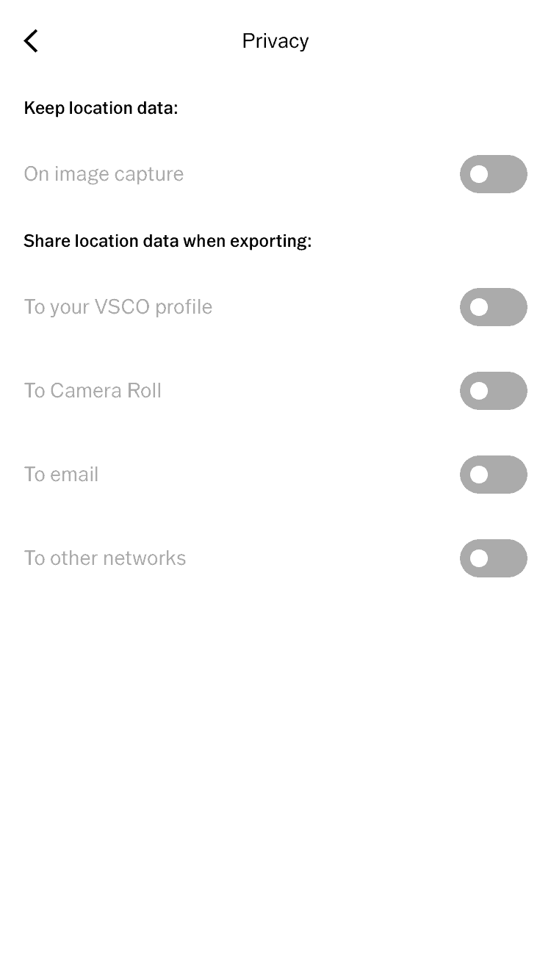Click the knob of VSCO profile switch
The width and height of the screenshot is (551, 980).
click(479, 307)
